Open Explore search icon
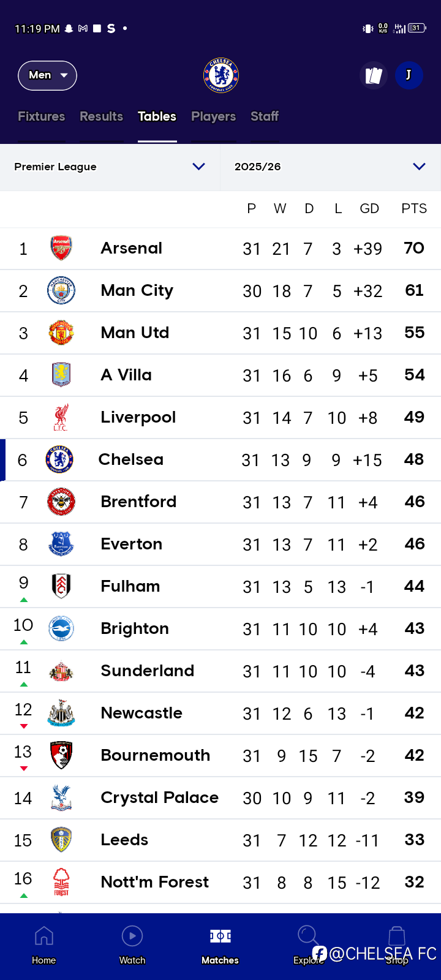Viewport: 441px width, 980px height. 307,937
